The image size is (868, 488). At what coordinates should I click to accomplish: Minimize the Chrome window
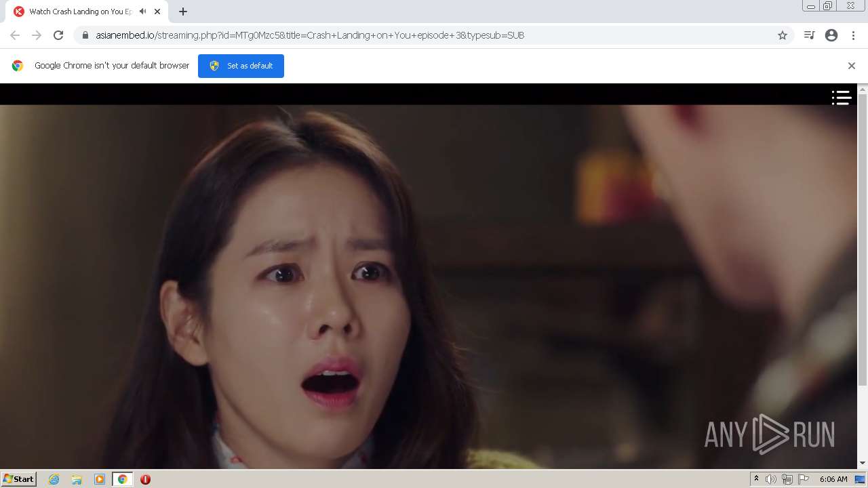[x=811, y=6]
